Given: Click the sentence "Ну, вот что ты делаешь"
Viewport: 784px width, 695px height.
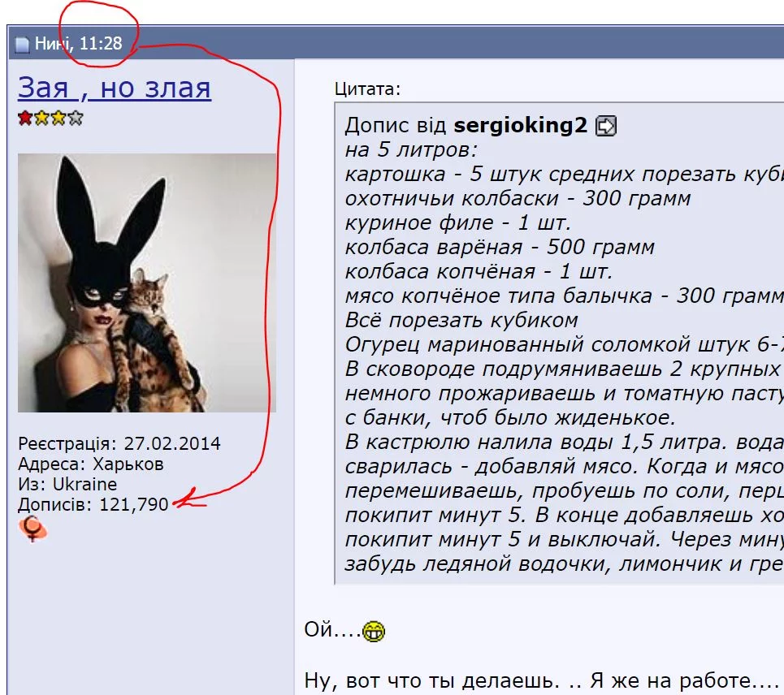Looking at the screenshot, I should pyautogui.click(x=429, y=680).
